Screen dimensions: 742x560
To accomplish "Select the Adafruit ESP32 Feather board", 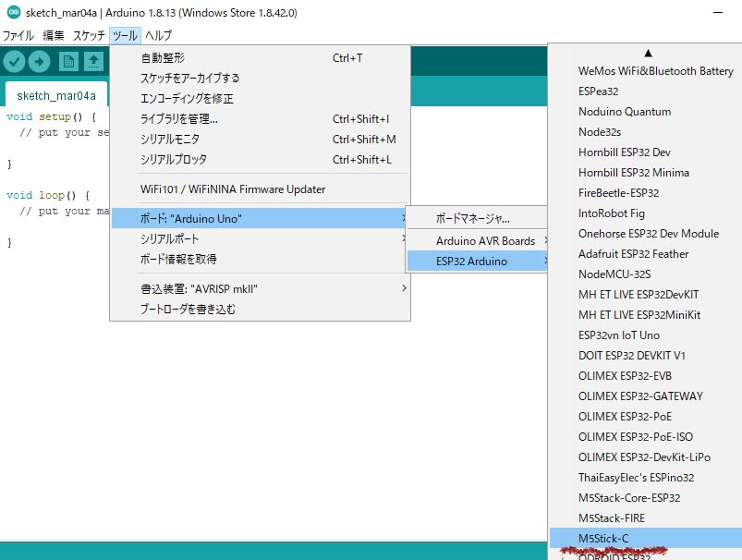I will [x=646, y=254].
